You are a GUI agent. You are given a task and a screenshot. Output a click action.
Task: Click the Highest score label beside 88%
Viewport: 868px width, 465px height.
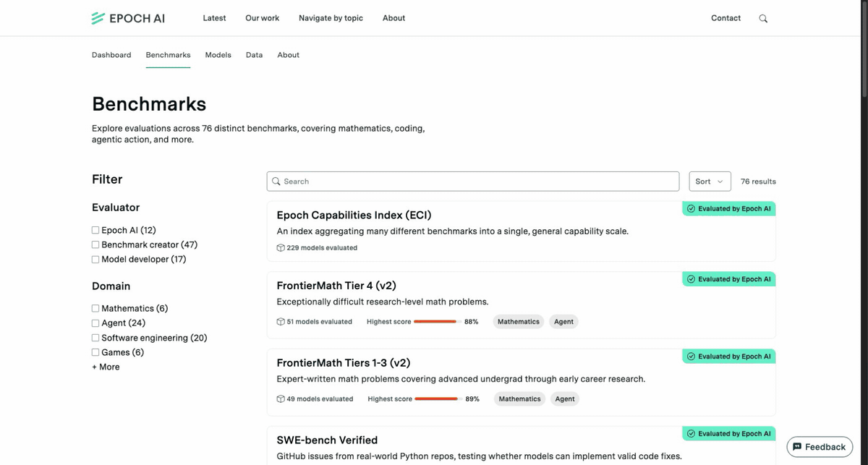point(389,322)
